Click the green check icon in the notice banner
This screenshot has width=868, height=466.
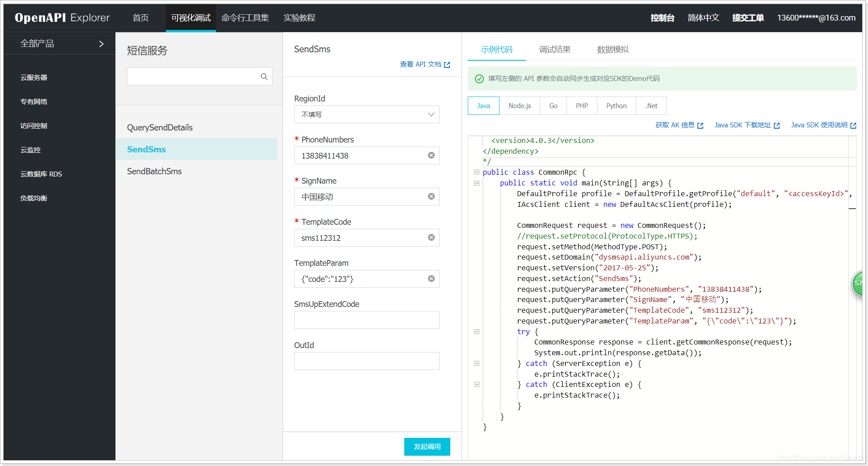click(479, 79)
